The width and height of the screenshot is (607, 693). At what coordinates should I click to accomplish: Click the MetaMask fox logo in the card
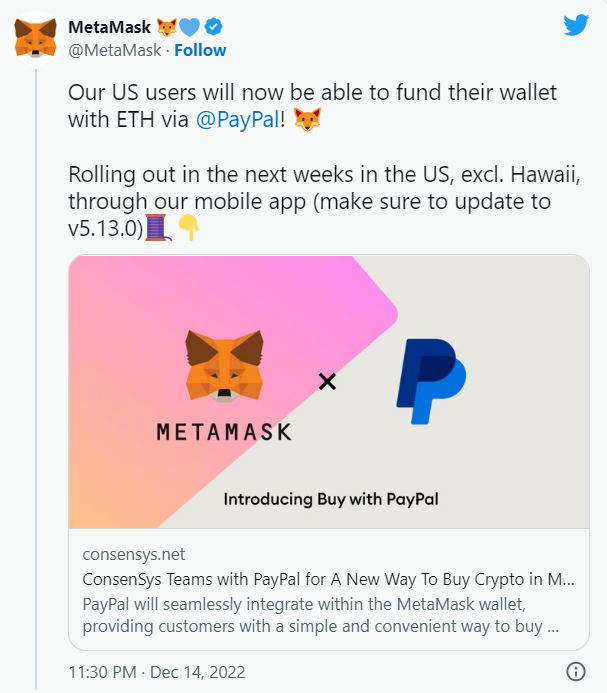(224, 368)
